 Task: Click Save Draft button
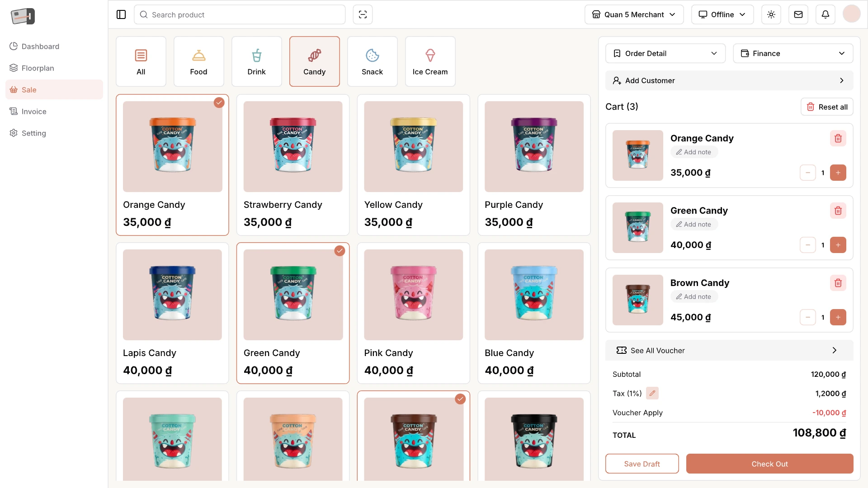(642, 464)
